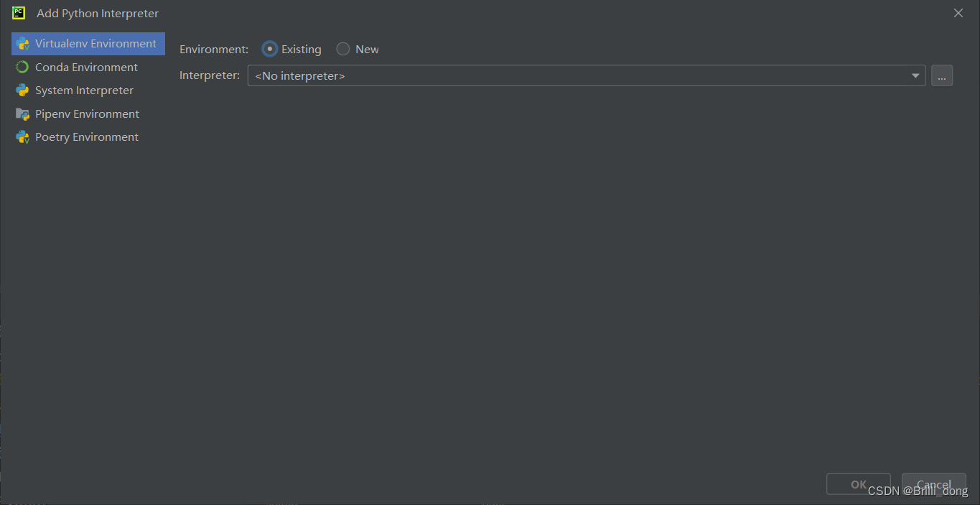Image resolution: width=980 pixels, height=505 pixels.
Task: Click the OK button
Action: tap(859, 484)
